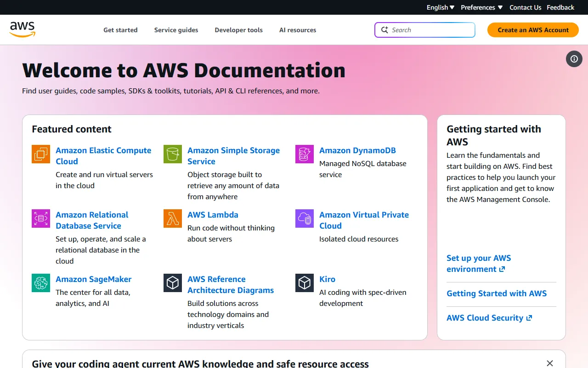This screenshot has width=588, height=368.
Task: Open the Get started menu
Action: [x=120, y=30]
